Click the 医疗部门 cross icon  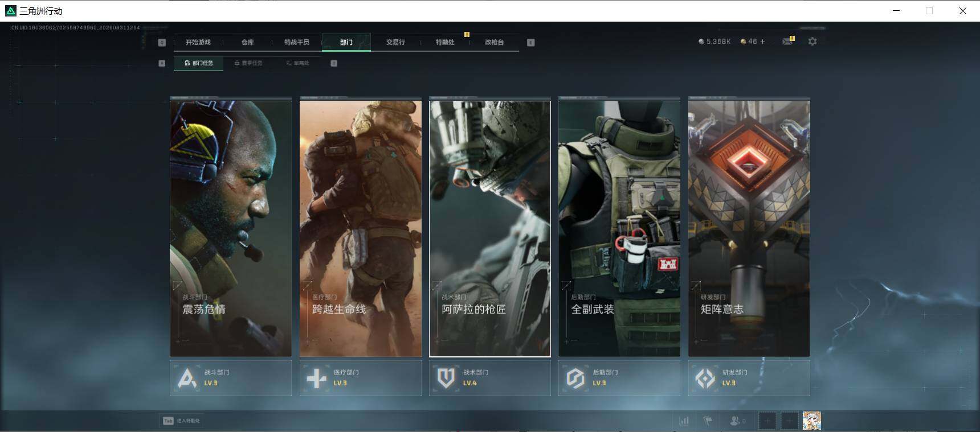point(317,378)
